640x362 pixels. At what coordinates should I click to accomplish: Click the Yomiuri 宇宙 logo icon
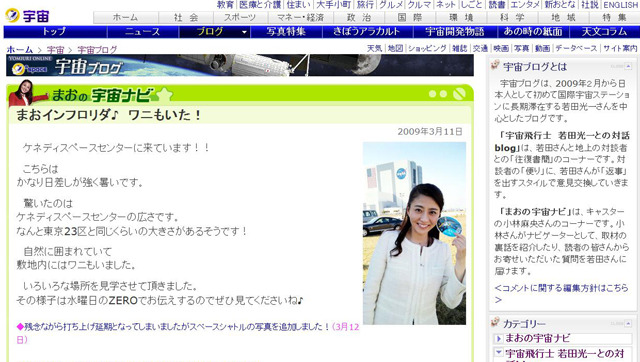(13, 16)
